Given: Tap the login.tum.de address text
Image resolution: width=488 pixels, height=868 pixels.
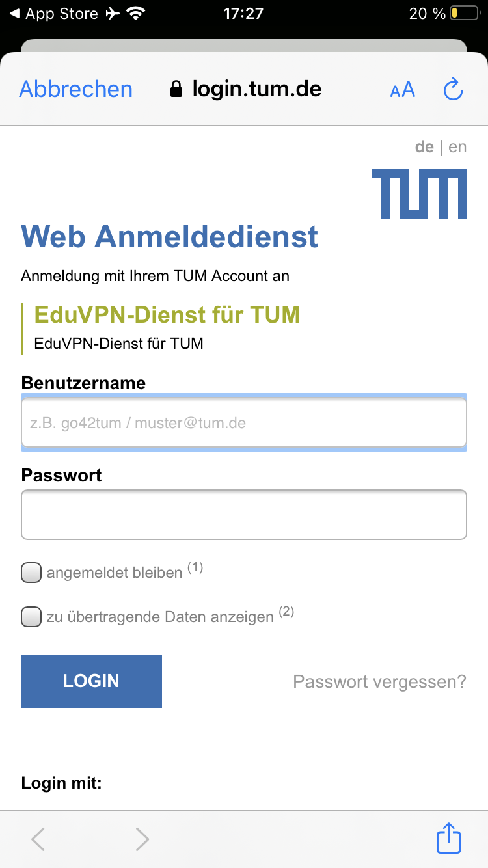Looking at the screenshot, I should pos(256,89).
